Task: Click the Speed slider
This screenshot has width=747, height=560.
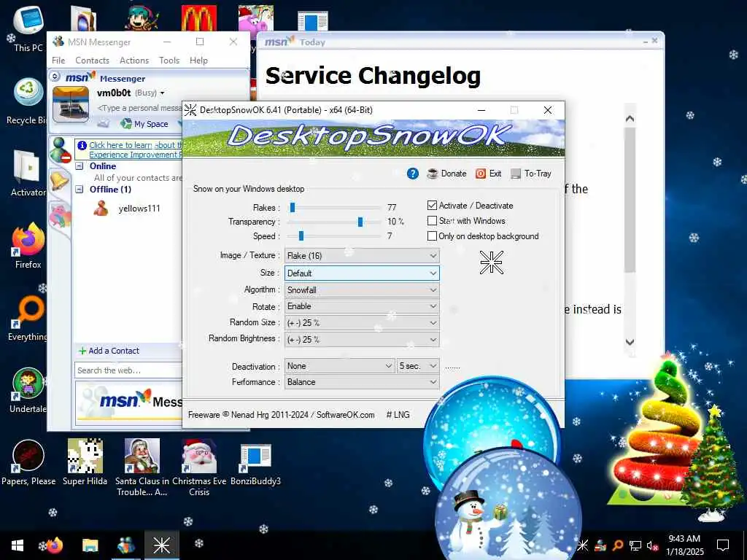Action: (336, 236)
